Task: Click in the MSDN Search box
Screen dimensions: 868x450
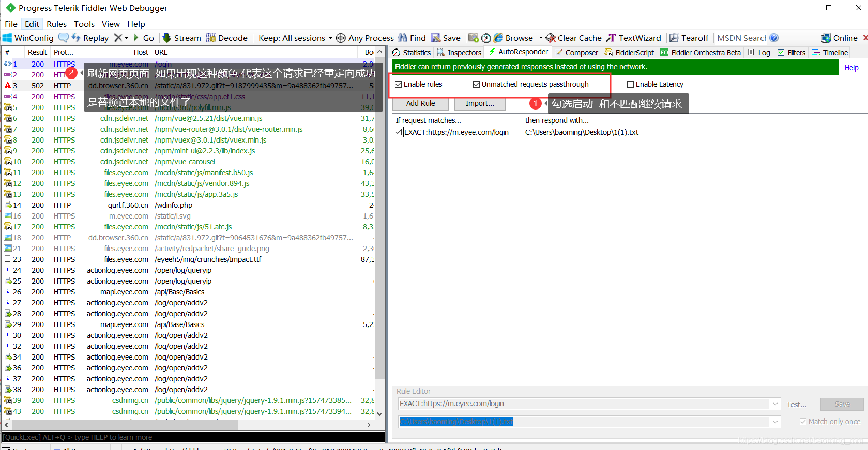Action: pyautogui.click(x=741, y=38)
